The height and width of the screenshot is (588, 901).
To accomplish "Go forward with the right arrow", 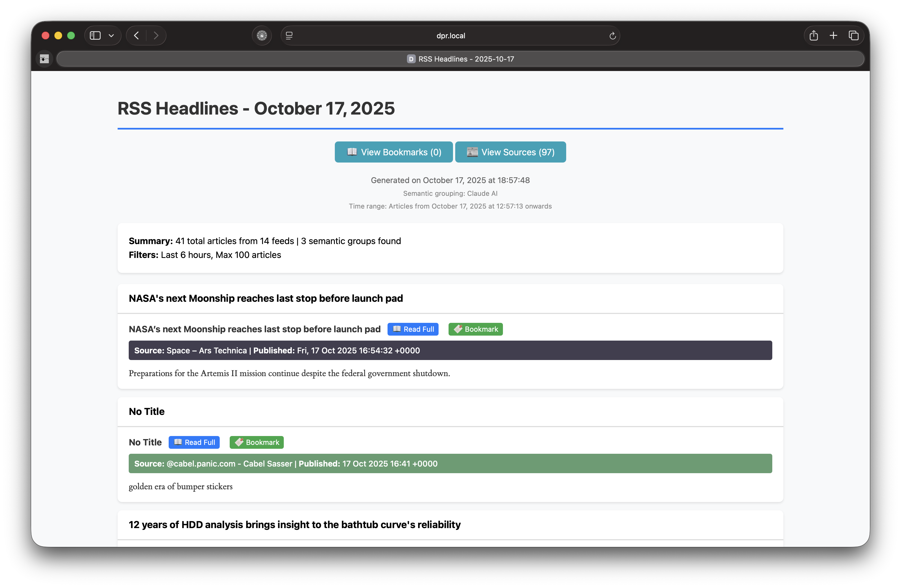I will click(156, 36).
